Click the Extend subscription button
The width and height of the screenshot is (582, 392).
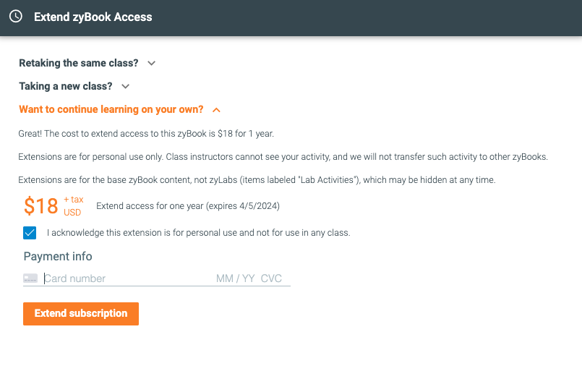(81, 314)
